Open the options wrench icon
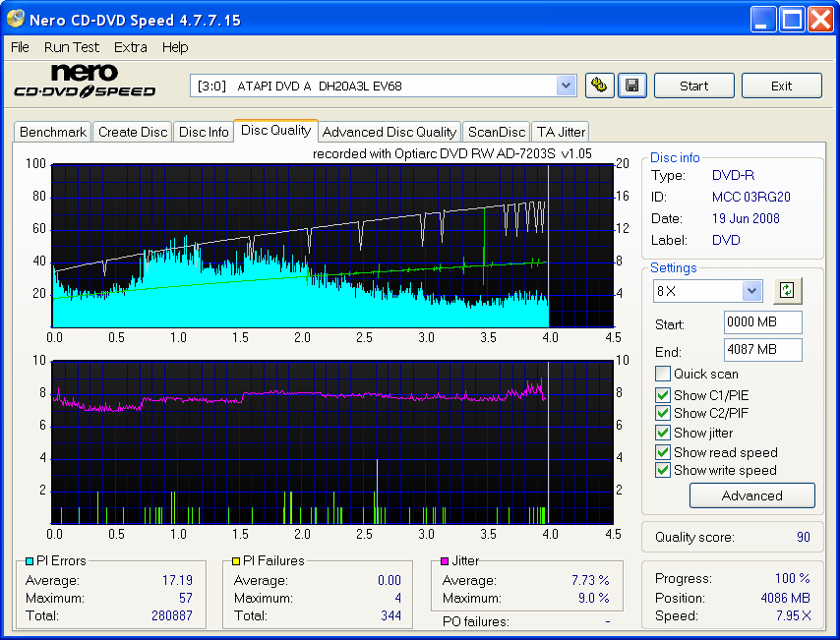840x640 pixels. tap(600, 86)
